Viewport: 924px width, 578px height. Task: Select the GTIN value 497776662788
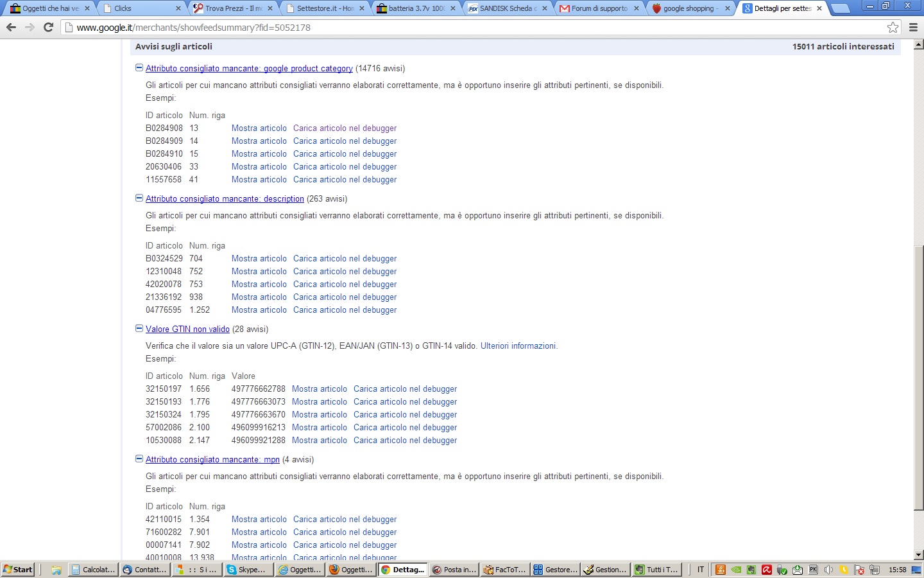[x=259, y=389]
